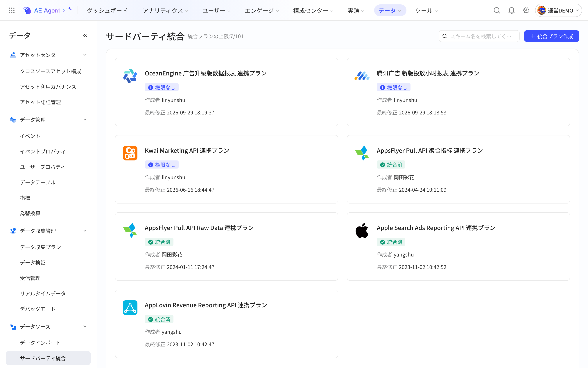Open the データインポート sidebar link
This screenshot has width=588, height=368.
40,343
